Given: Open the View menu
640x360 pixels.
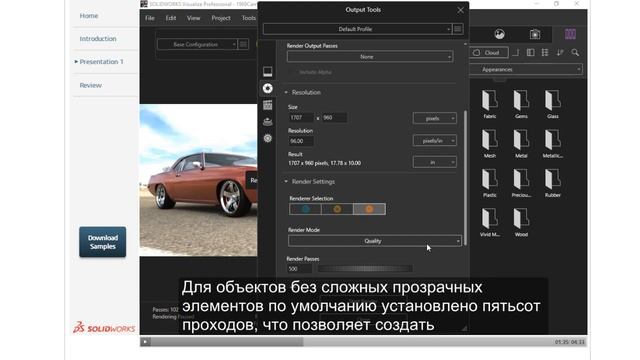Looking at the screenshot, I should click(x=193, y=18).
